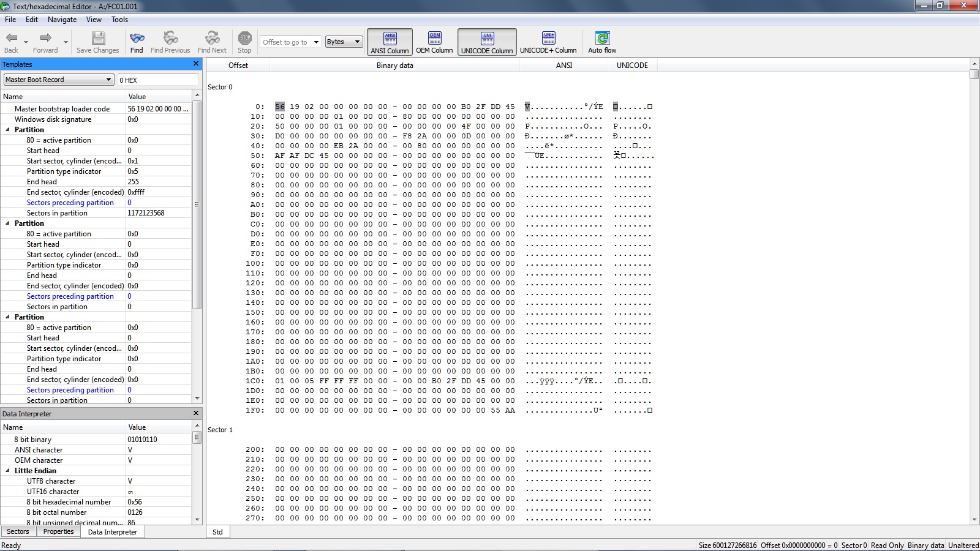The width and height of the screenshot is (980, 551).
Task: Click second partition's Sectors preceding partition link
Action: click(70, 296)
